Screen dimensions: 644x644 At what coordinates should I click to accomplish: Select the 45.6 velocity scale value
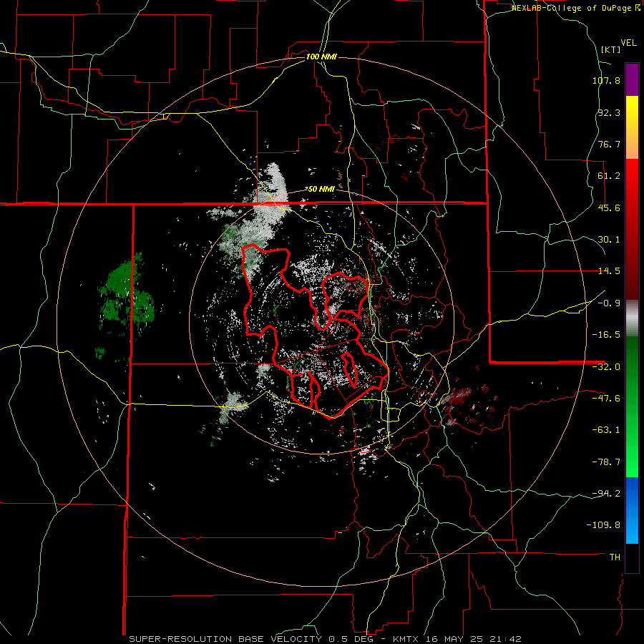point(609,208)
